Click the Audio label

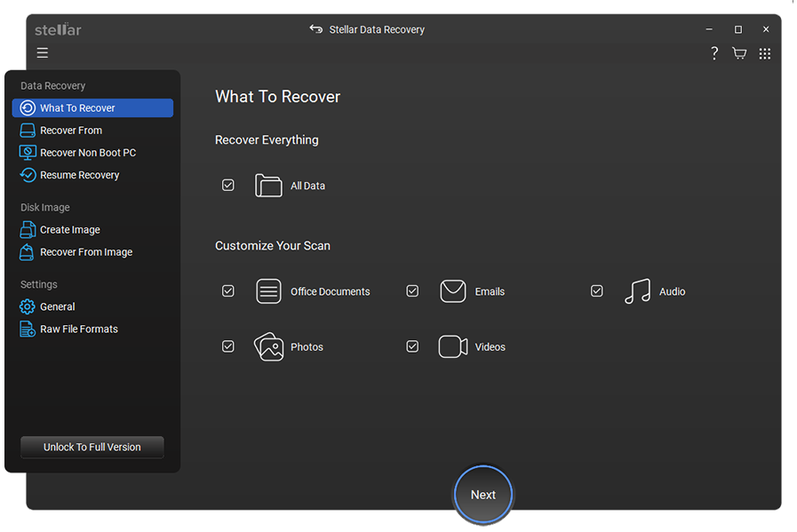[x=672, y=291]
